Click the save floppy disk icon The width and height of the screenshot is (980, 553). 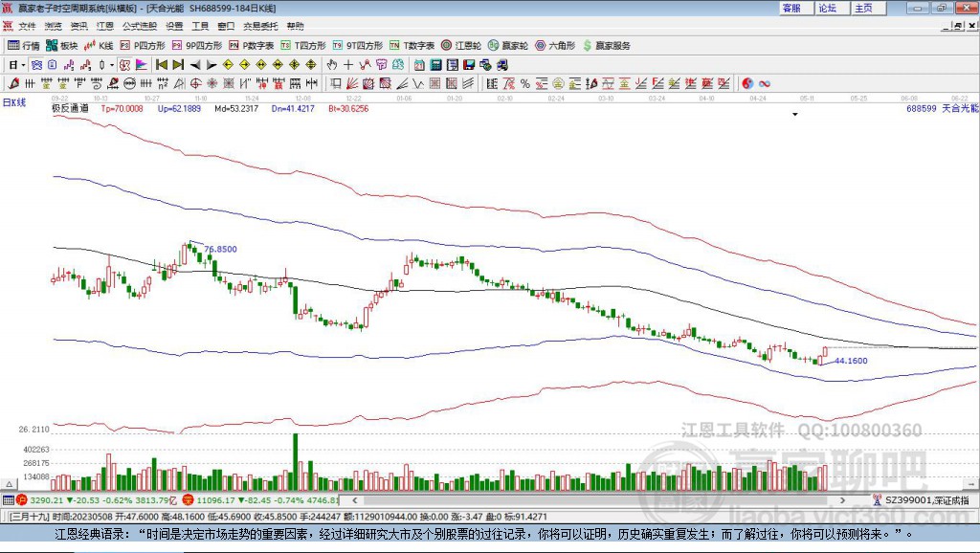coord(469,65)
